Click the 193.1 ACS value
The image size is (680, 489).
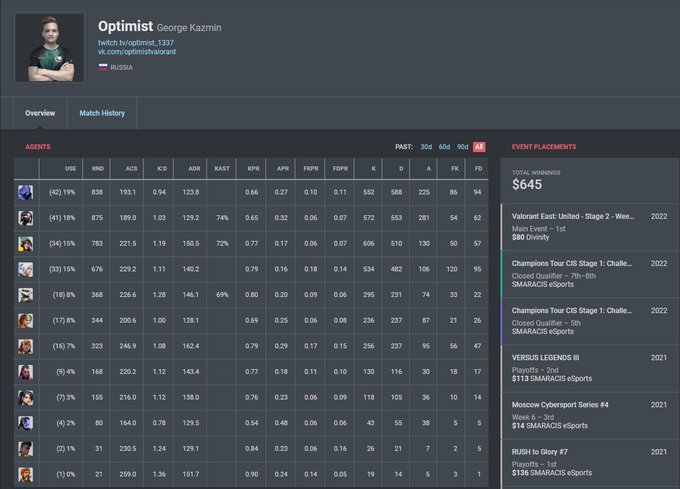[128, 192]
